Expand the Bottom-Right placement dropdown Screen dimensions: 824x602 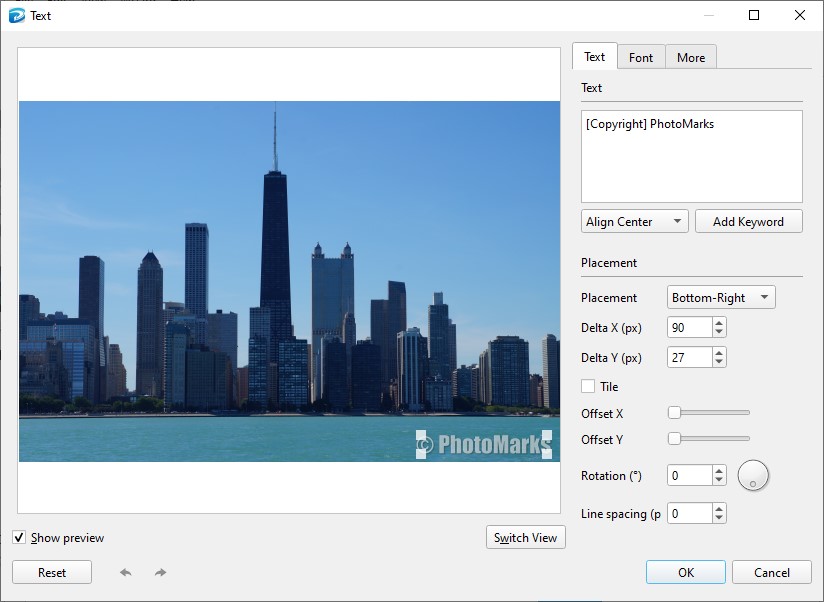pyautogui.click(x=721, y=298)
